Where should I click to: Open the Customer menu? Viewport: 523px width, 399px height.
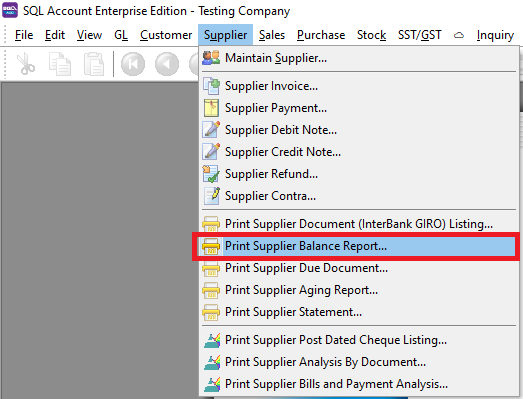point(166,35)
